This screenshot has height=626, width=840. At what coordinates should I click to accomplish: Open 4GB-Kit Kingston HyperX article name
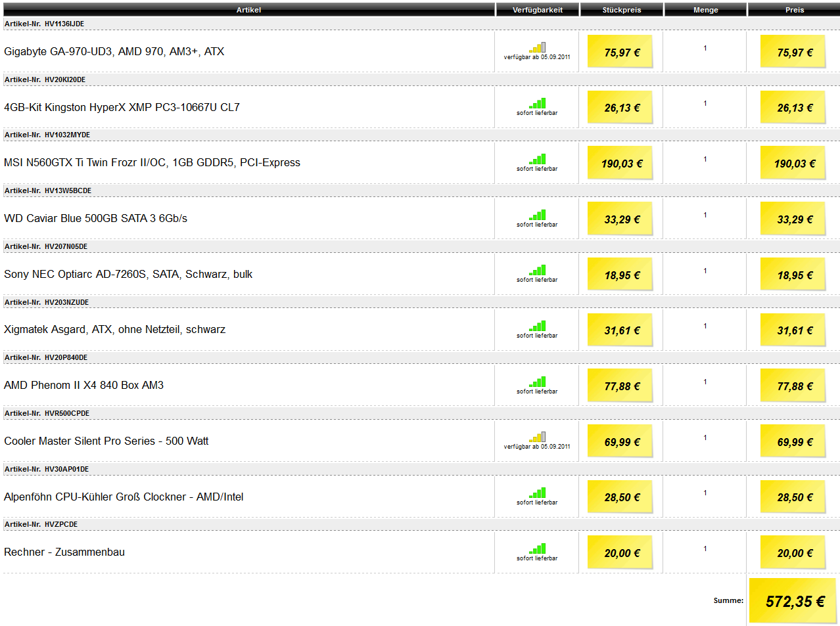click(x=122, y=107)
